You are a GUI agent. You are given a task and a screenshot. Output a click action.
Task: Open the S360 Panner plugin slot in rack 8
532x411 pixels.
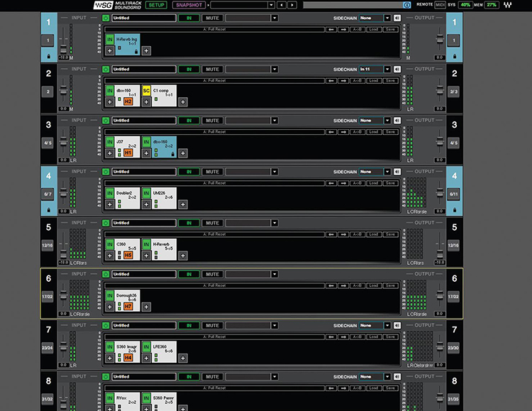(165, 402)
